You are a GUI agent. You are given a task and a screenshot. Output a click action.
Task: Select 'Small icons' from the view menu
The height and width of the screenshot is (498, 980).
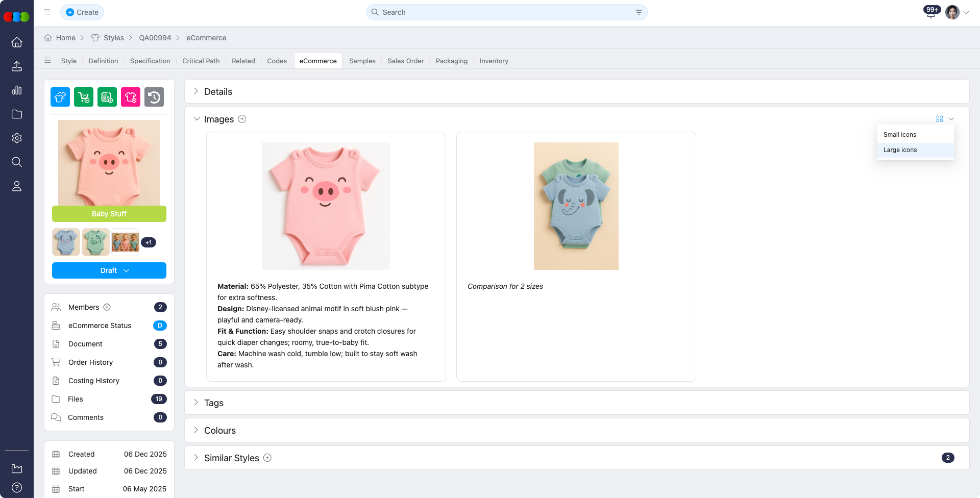(x=900, y=134)
